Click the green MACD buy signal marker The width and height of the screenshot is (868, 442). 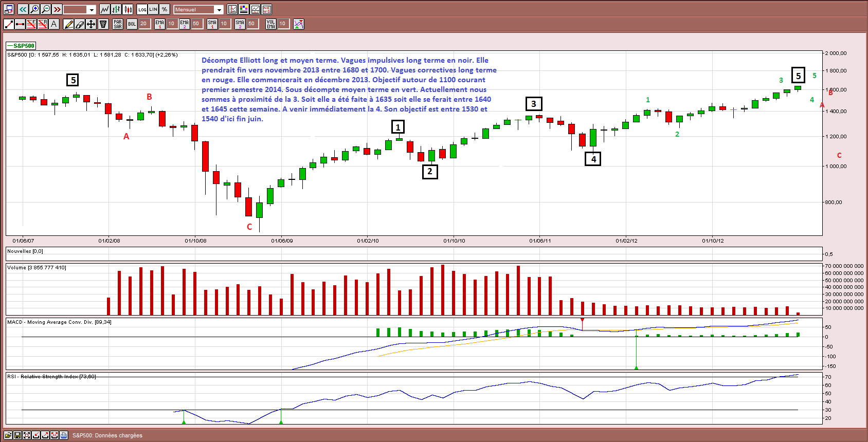pos(636,367)
